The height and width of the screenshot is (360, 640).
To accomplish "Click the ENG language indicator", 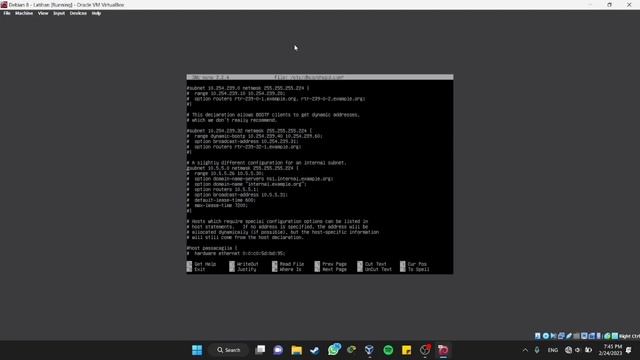I will [x=553, y=350].
